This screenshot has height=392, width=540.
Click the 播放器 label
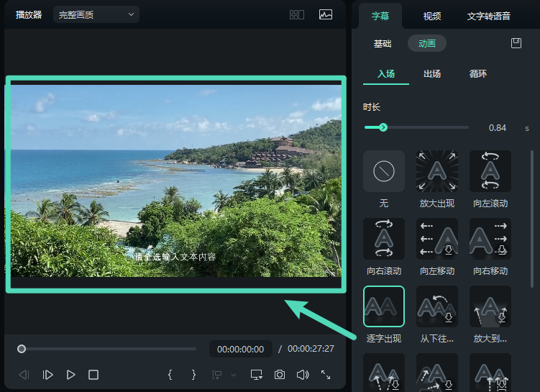coord(29,15)
